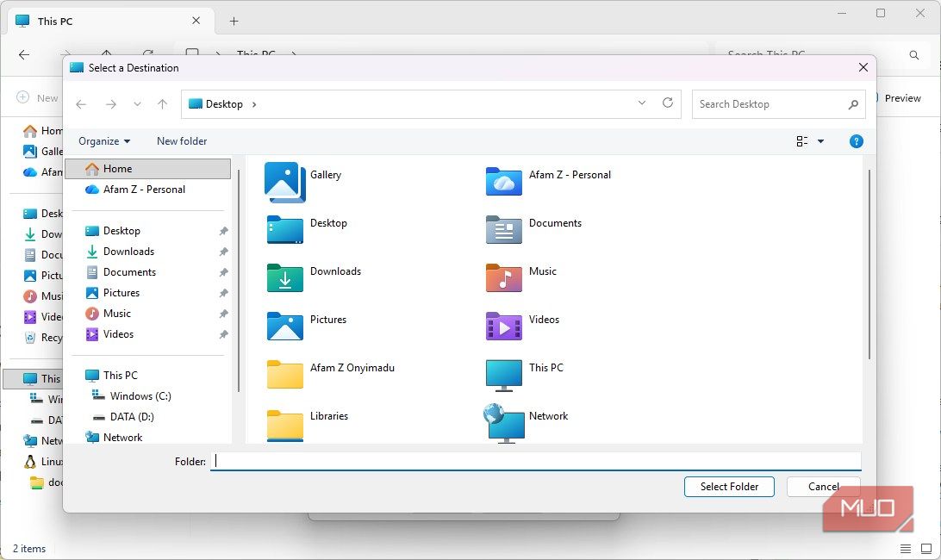The width and height of the screenshot is (941, 560).
Task: Close the Select a Destination dialog
Action: pos(863,67)
